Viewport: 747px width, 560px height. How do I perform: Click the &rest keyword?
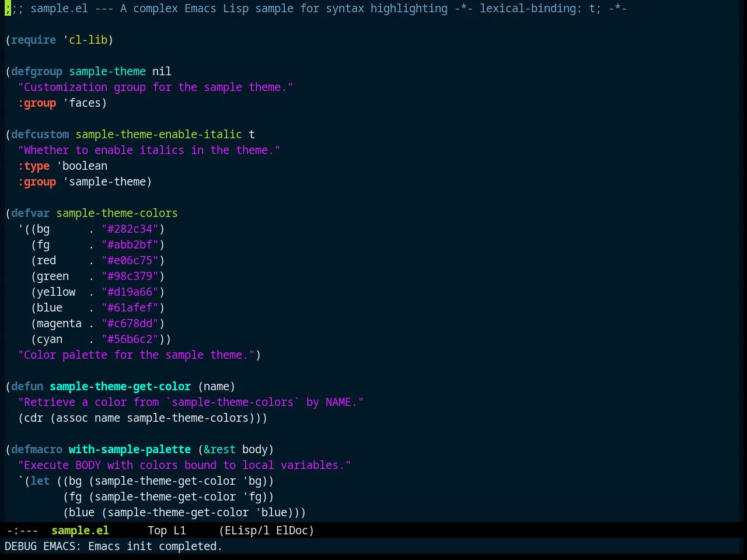[x=219, y=449]
